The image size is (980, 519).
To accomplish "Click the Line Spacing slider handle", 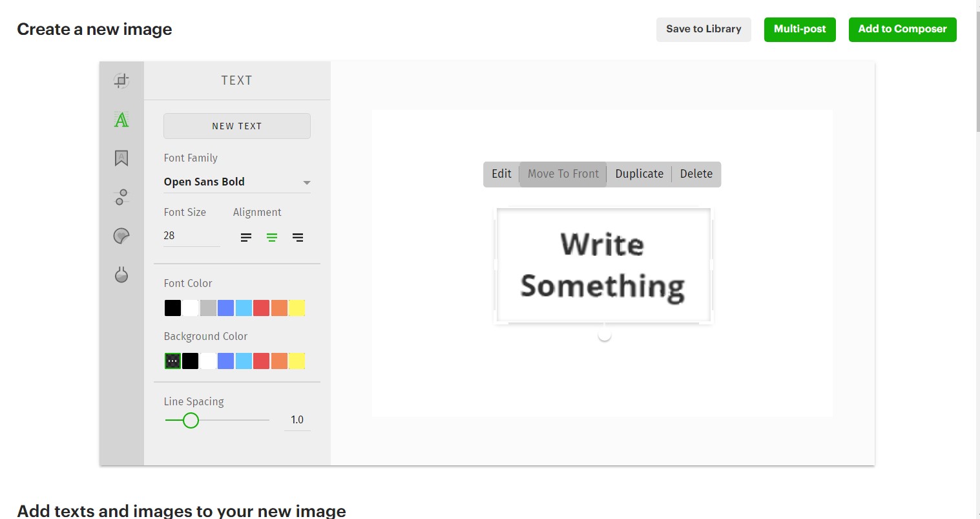I will pos(191,421).
